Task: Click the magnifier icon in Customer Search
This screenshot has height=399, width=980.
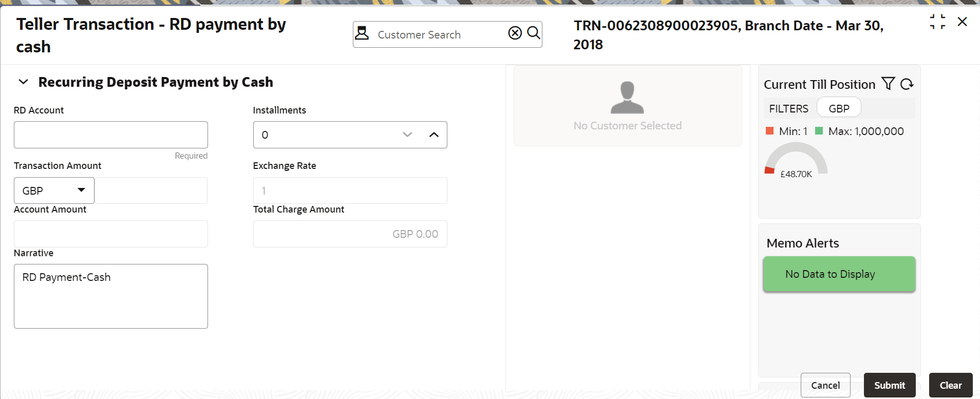Action: (x=534, y=33)
